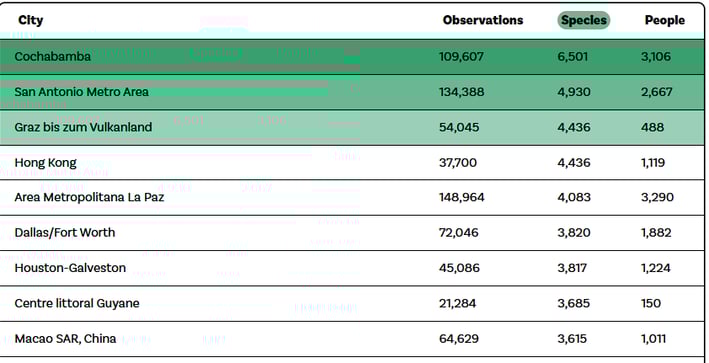Click the People column header
709x363 pixels.
point(665,20)
